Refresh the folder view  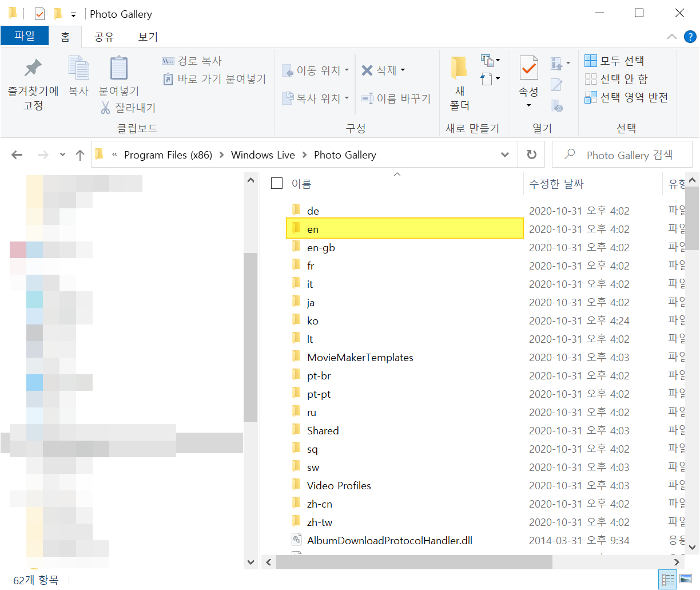pos(532,155)
